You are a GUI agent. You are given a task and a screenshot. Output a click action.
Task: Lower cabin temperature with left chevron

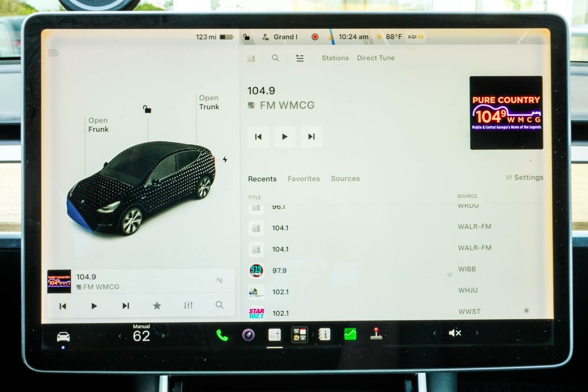coord(120,336)
